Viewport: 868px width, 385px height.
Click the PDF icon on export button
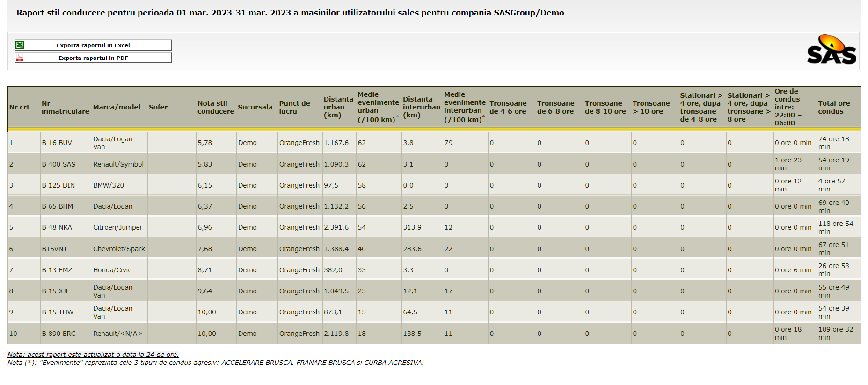pyautogui.click(x=20, y=58)
